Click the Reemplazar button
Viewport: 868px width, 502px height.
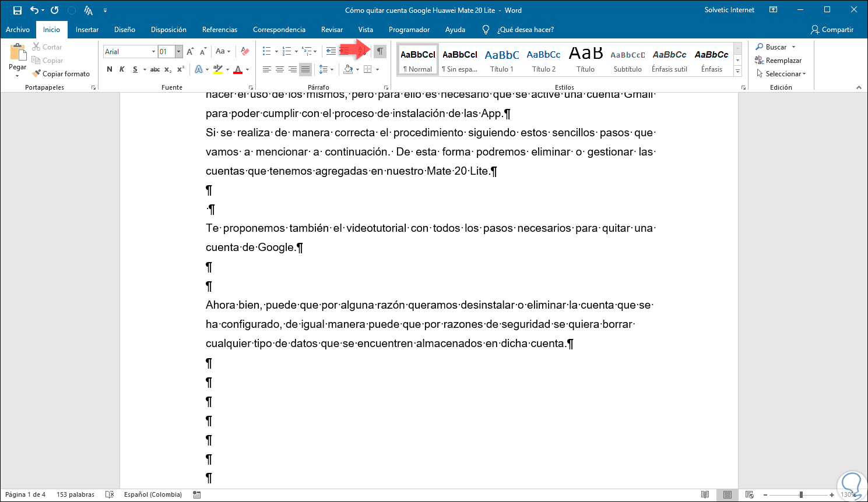point(778,61)
